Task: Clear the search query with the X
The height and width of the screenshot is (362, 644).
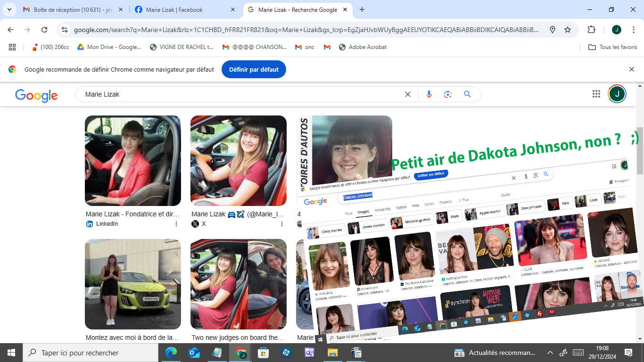Action: [x=408, y=94]
